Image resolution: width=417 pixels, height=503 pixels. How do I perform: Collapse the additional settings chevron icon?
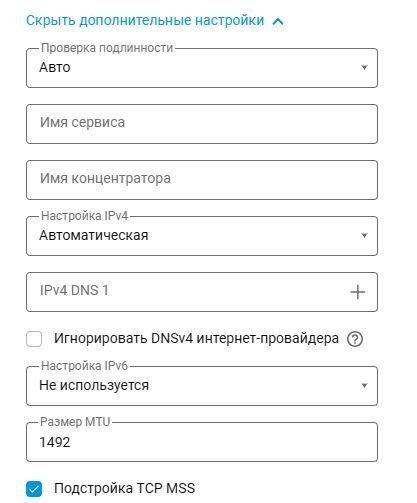278,21
